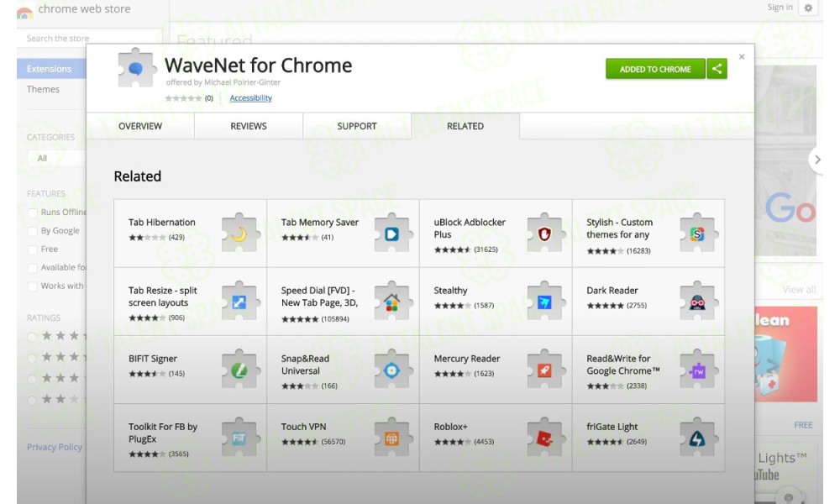
Task: Tick the By Google checkbox
Action: 33,231
